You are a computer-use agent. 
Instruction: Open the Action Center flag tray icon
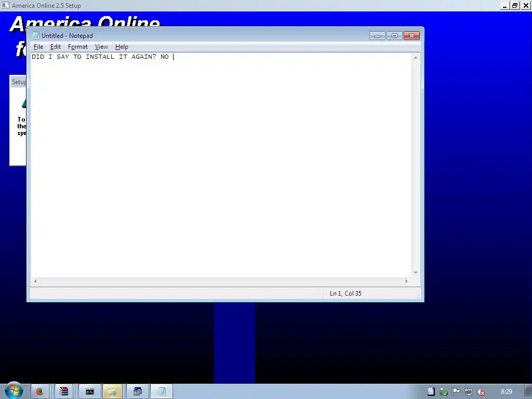(x=456, y=392)
